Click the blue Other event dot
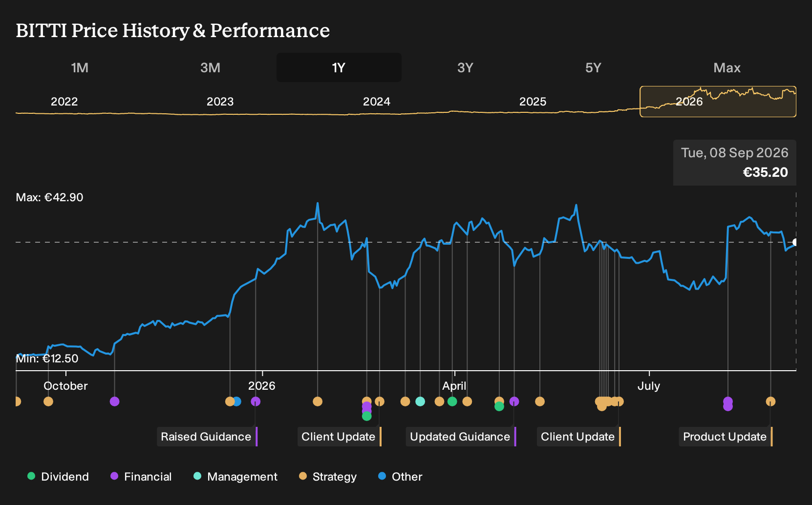812x505 pixels. click(237, 401)
